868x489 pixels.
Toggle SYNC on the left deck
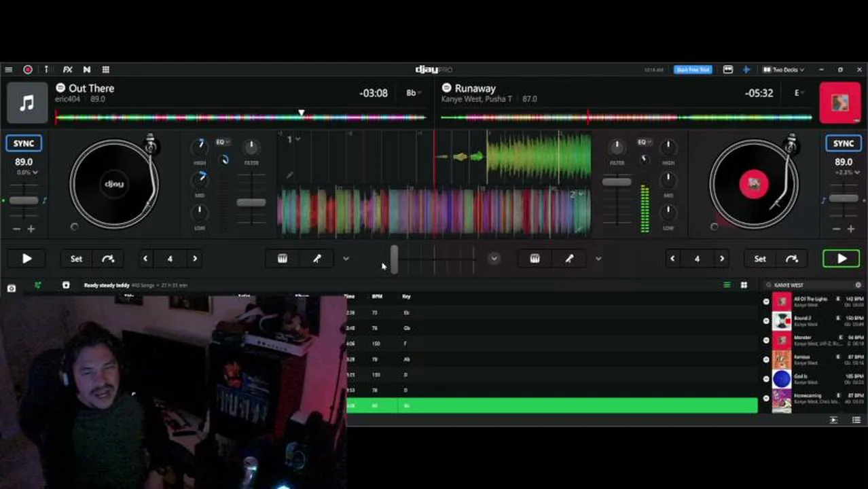coord(24,143)
